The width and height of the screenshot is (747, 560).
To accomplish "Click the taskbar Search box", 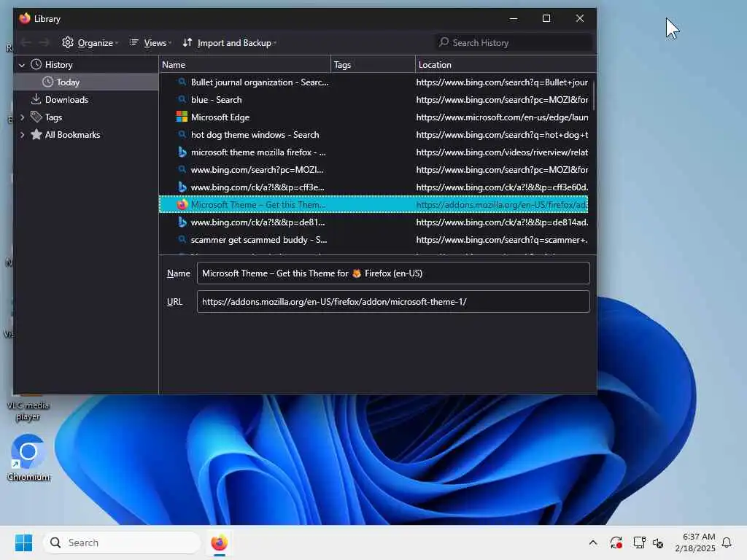I will 122,542.
